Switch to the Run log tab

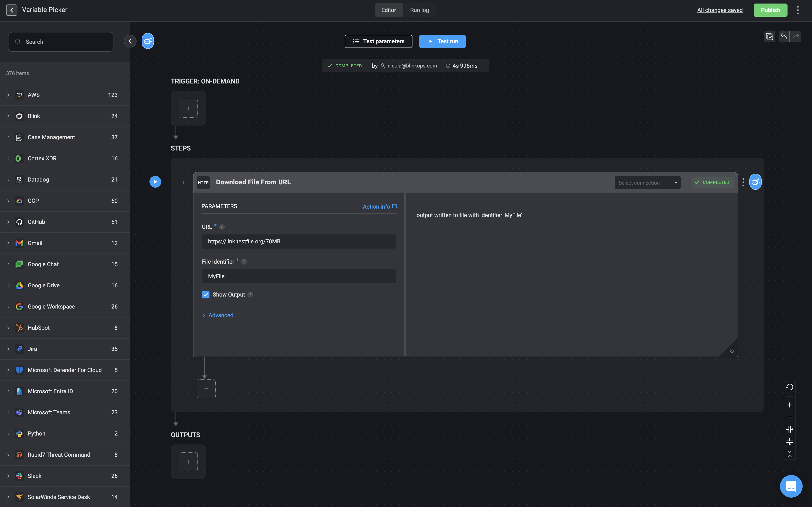[419, 10]
